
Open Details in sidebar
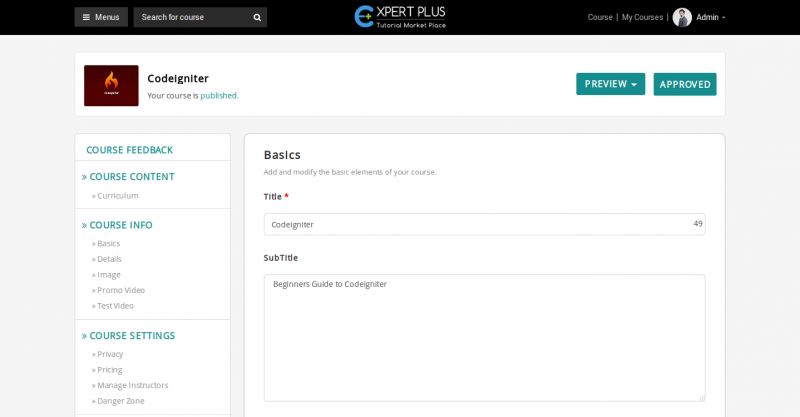pyautogui.click(x=109, y=259)
